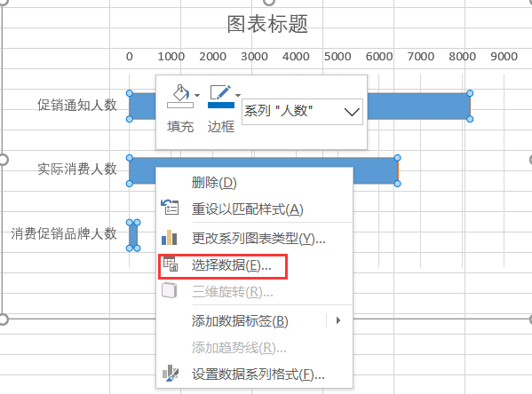532x394 pixels.
Task: Click the 3D Rotation cube icon
Action: coord(170,290)
